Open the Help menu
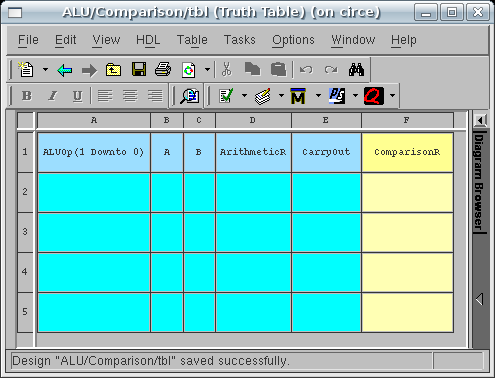 404,40
